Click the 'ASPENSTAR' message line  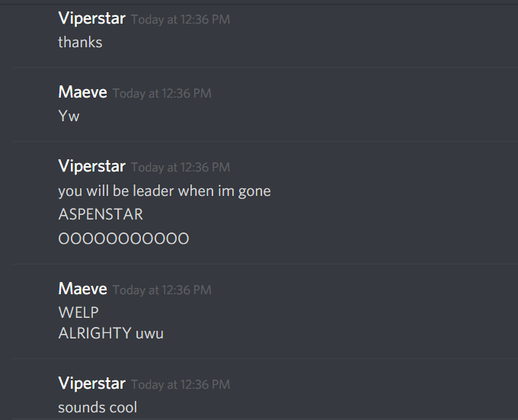[101, 214]
